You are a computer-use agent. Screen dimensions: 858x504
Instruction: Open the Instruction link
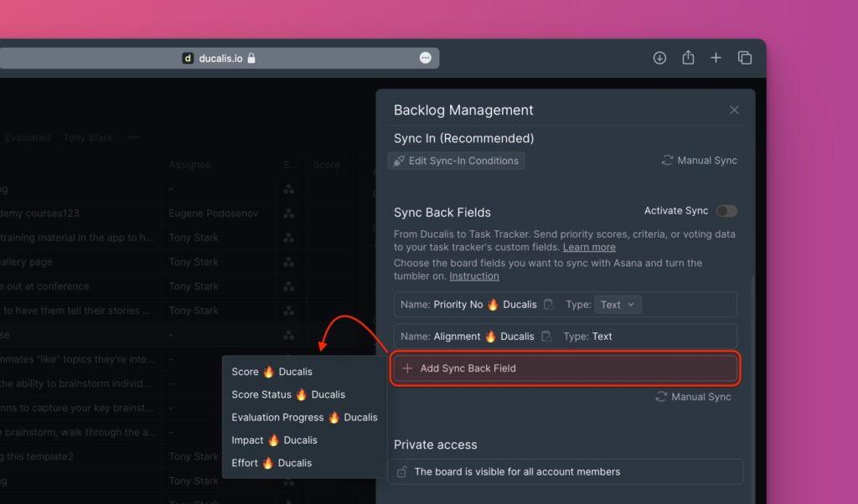[x=474, y=276]
